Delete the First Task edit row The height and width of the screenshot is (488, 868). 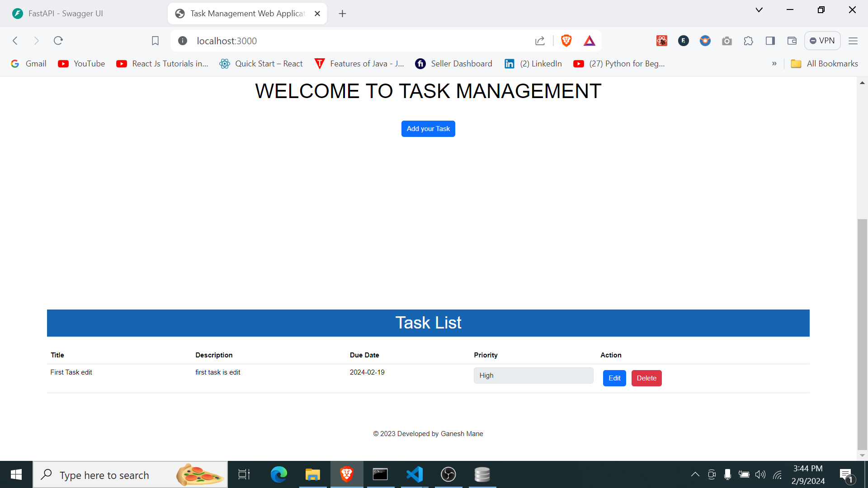pos(646,378)
